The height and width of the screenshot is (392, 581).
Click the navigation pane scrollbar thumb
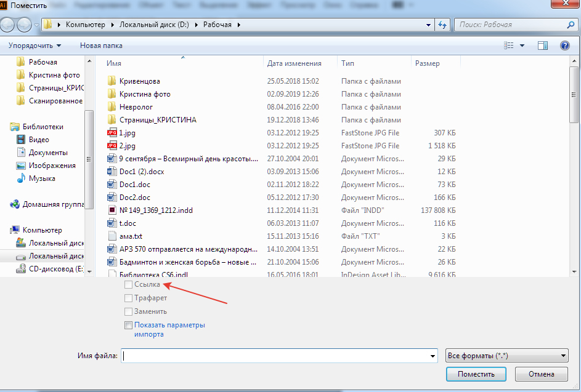[x=89, y=159]
